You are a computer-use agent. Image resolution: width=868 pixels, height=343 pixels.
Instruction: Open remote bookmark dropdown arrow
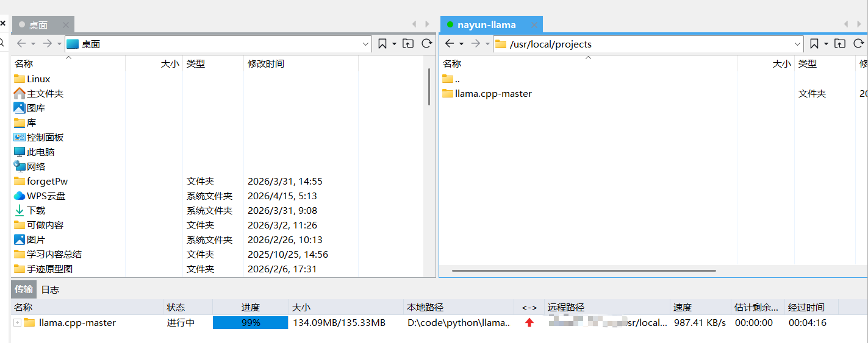827,44
